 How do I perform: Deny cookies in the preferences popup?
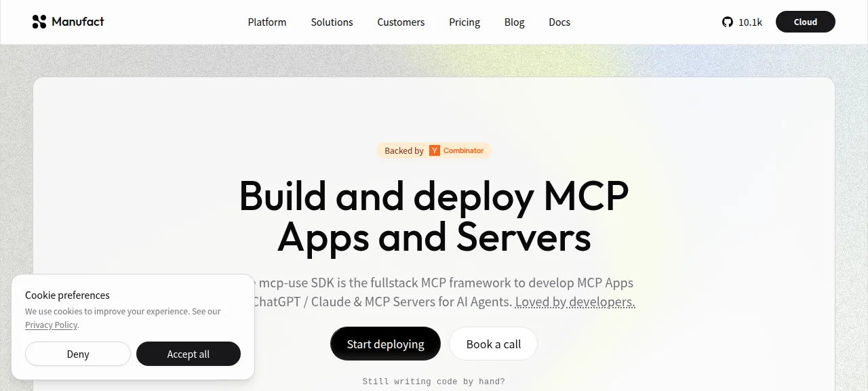click(x=78, y=354)
